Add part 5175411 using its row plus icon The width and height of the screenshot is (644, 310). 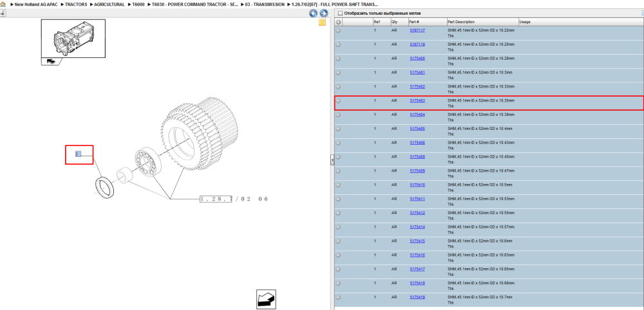click(x=339, y=199)
